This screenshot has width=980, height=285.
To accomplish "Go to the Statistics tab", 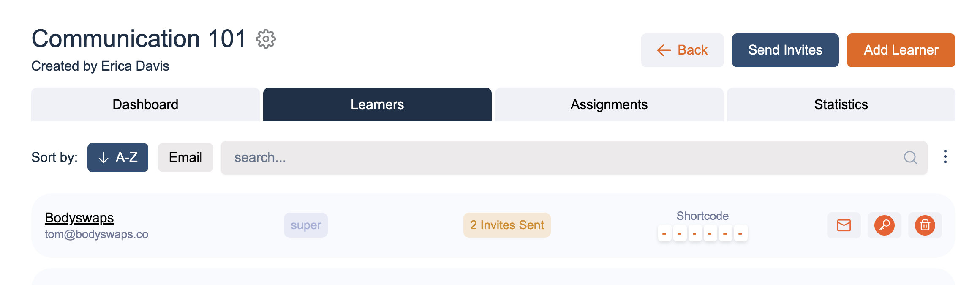I will [x=841, y=104].
